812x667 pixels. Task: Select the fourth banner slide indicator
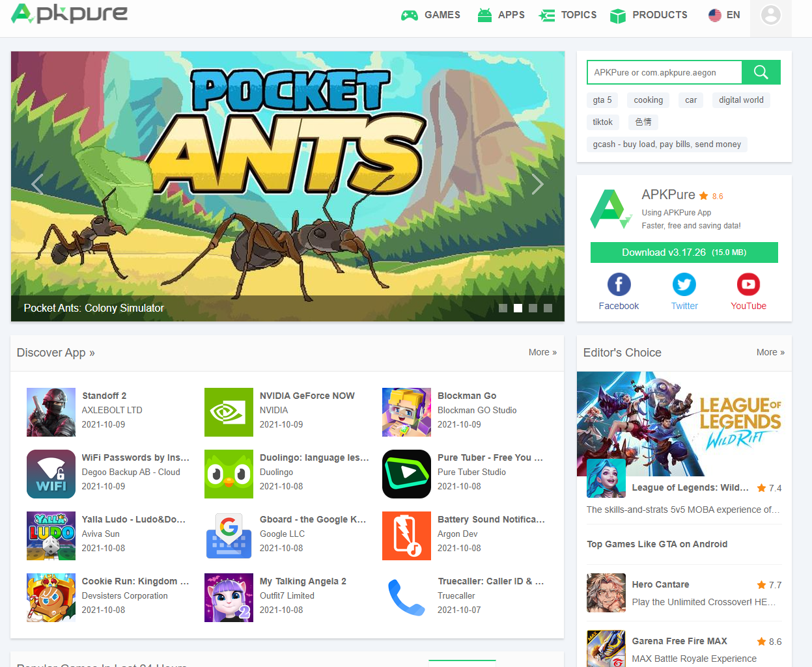(548, 308)
